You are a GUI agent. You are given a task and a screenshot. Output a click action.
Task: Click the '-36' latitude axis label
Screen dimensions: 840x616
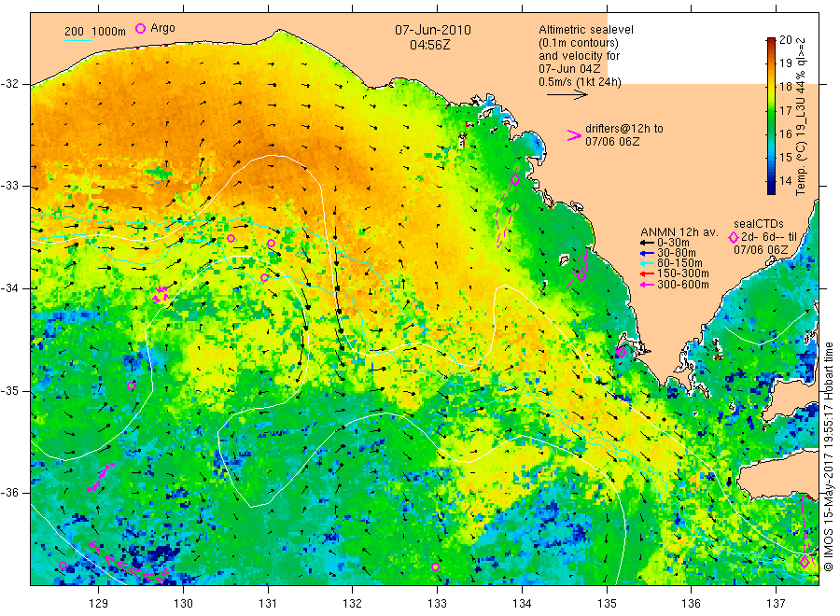point(10,493)
